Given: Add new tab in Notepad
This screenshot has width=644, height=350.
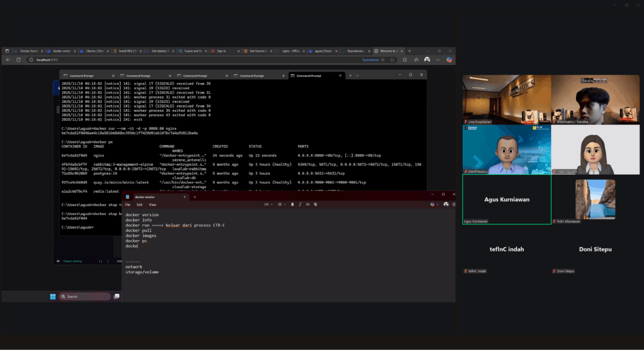Looking at the screenshot, I should point(195,197).
